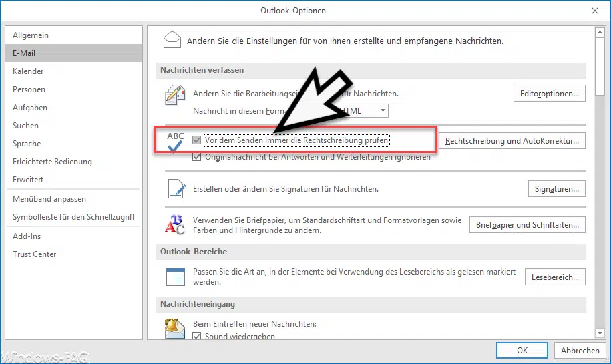
Task: Confirm the options with OK
Action: click(x=522, y=351)
